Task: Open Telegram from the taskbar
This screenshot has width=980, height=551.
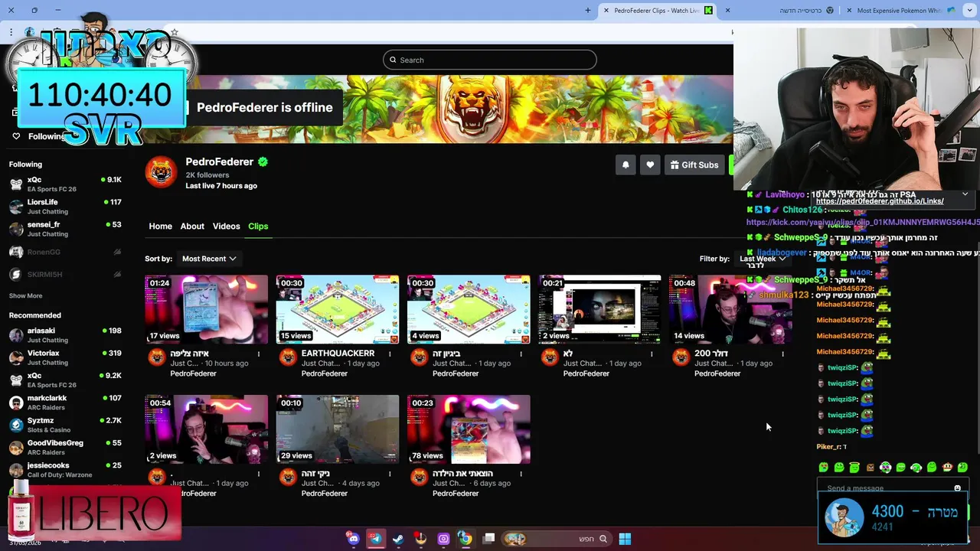Action: pos(375,539)
